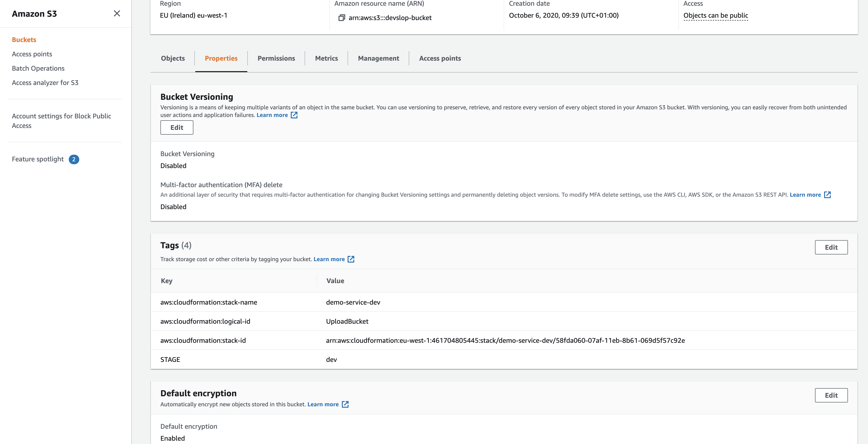Click the Value column header
The height and width of the screenshot is (444, 868).
coord(335,281)
